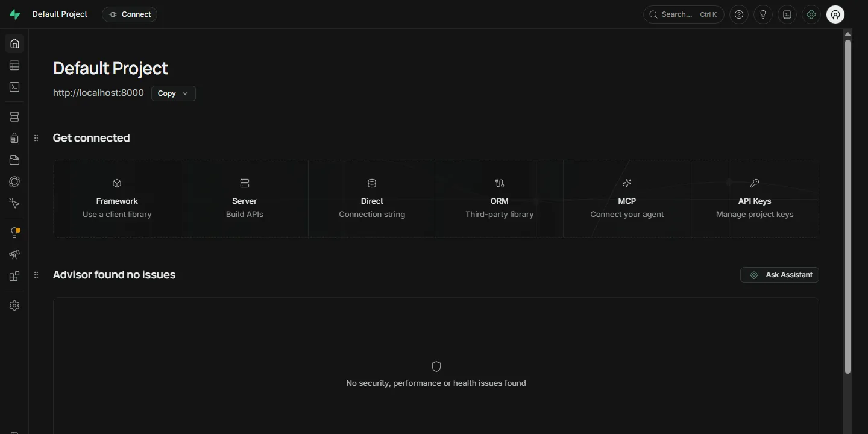Click the scrollbar up arrow
Image resolution: width=868 pixels, height=434 pixels.
[848, 34]
